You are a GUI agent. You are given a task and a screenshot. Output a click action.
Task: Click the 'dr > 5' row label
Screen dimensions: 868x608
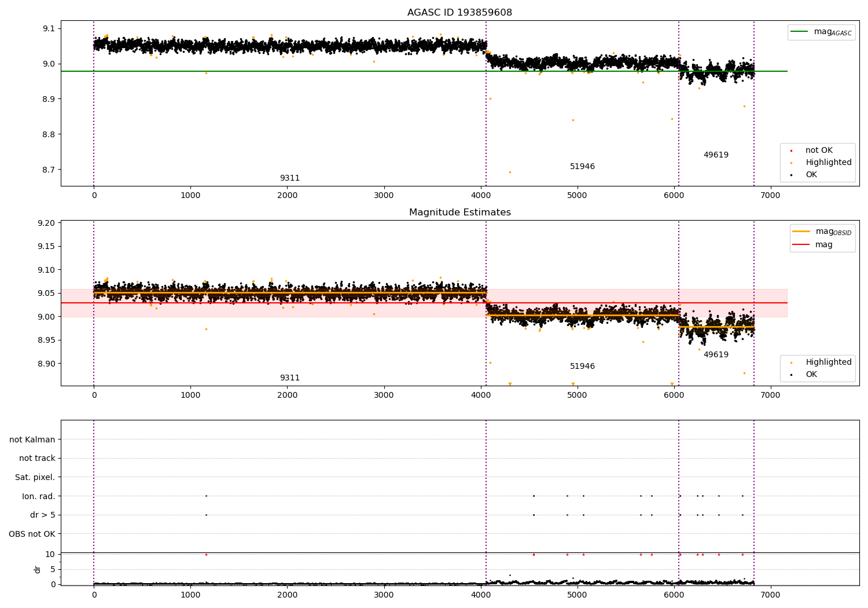pos(43,515)
